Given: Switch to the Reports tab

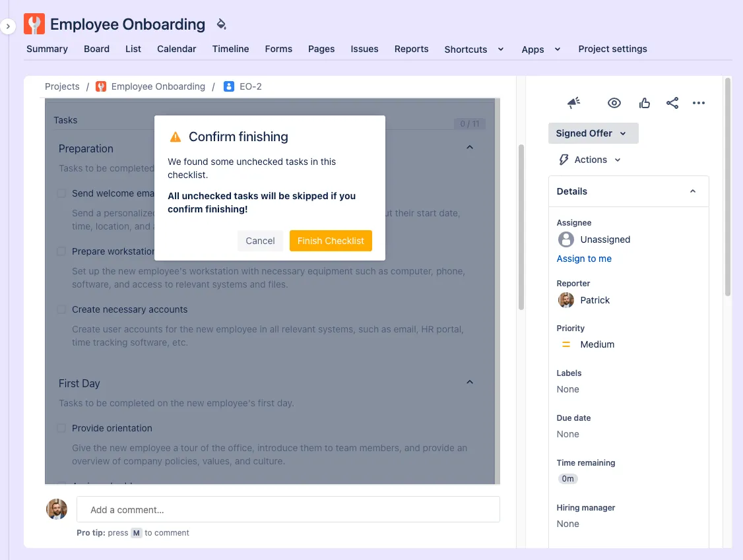Looking at the screenshot, I should [411, 49].
